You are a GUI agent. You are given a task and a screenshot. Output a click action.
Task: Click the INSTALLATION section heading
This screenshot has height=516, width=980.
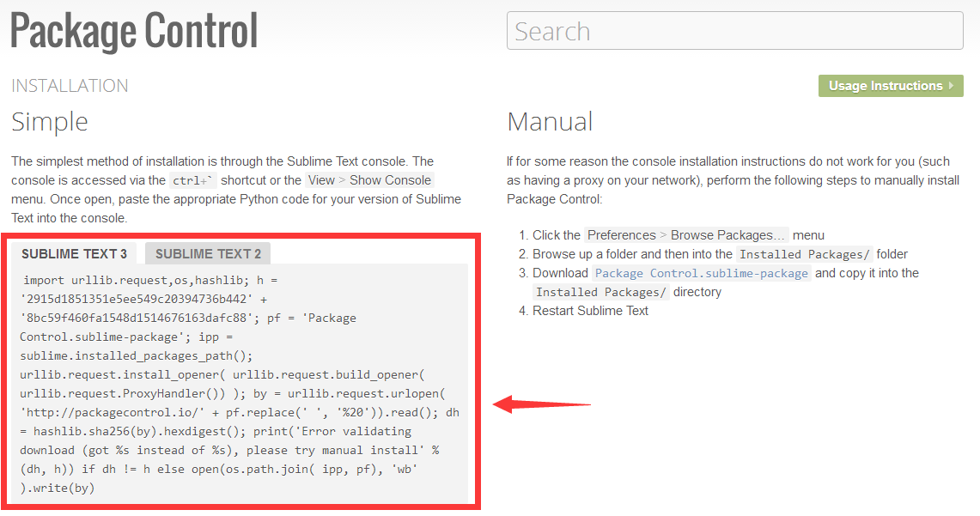point(70,86)
